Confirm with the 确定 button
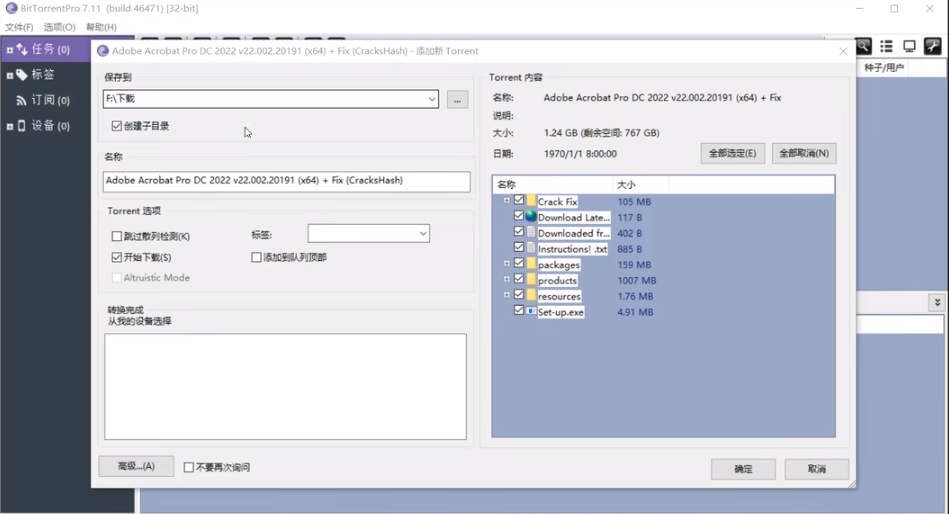The image size is (949, 514). point(743,469)
